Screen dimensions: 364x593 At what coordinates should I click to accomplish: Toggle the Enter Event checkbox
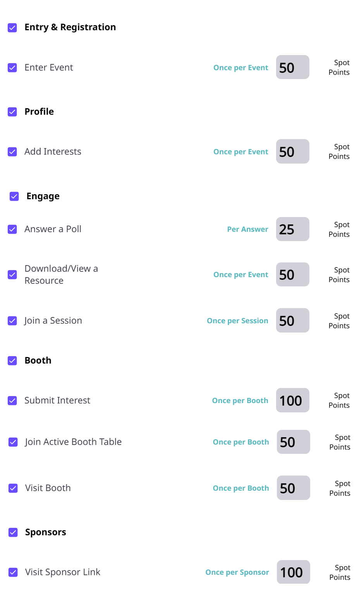(x=12, y=68)
